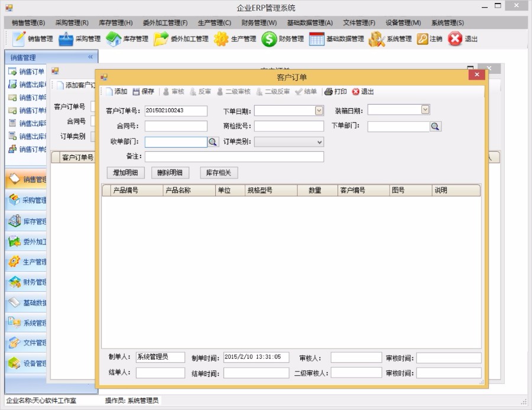Open 销售管理 from the main toolbar

click(x=30, y=40)
